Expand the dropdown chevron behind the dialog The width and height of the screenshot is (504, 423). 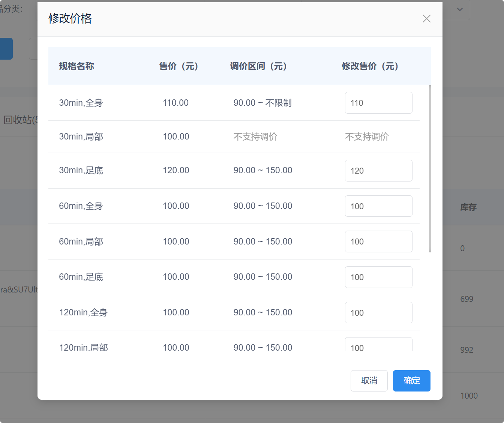tap(460, 9)
